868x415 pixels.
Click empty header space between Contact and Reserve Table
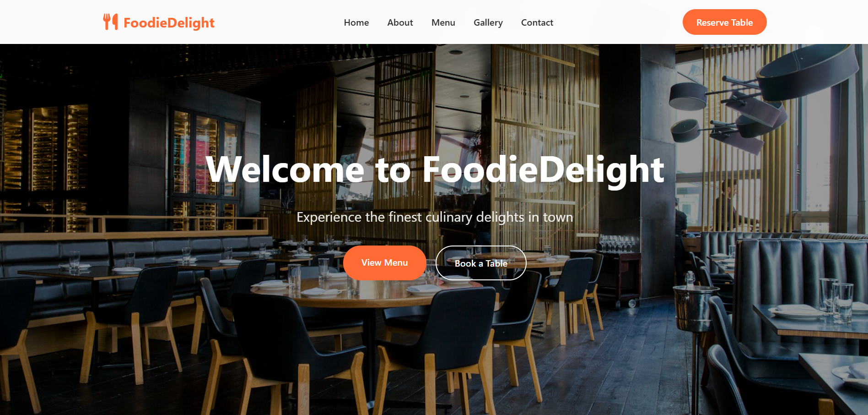coord(618,22)
